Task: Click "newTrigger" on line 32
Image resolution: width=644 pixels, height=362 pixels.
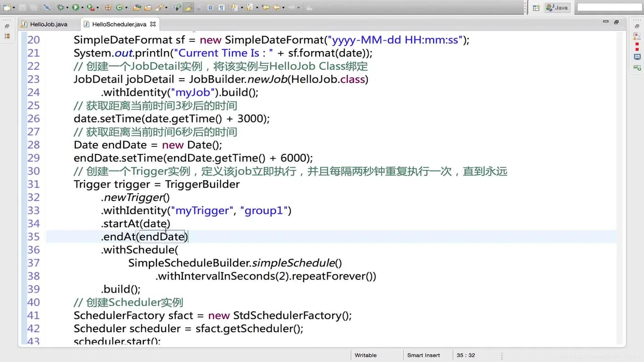Action: [x=133, y=198]
